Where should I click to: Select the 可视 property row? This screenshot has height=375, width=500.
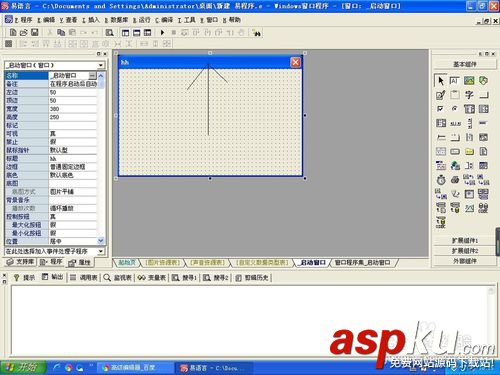click(x=51, y=133)
